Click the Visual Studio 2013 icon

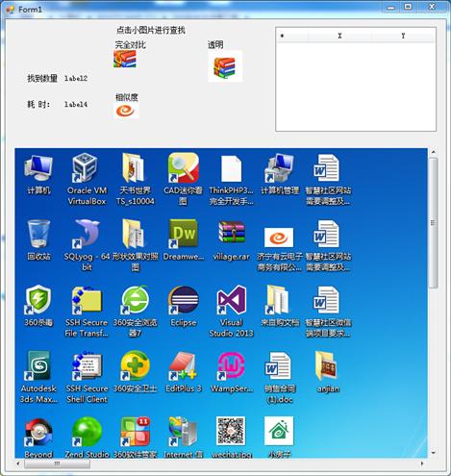click(232, 300)
